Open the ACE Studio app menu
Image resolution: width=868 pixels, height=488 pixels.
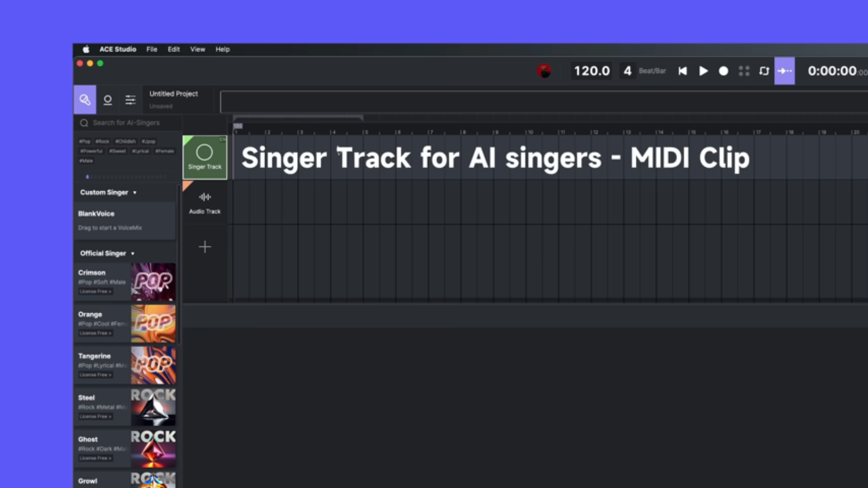tap(118, 49)
